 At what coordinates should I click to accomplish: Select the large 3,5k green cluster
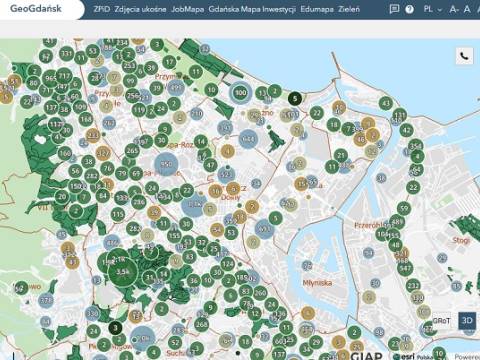click(x=123, y=272)
